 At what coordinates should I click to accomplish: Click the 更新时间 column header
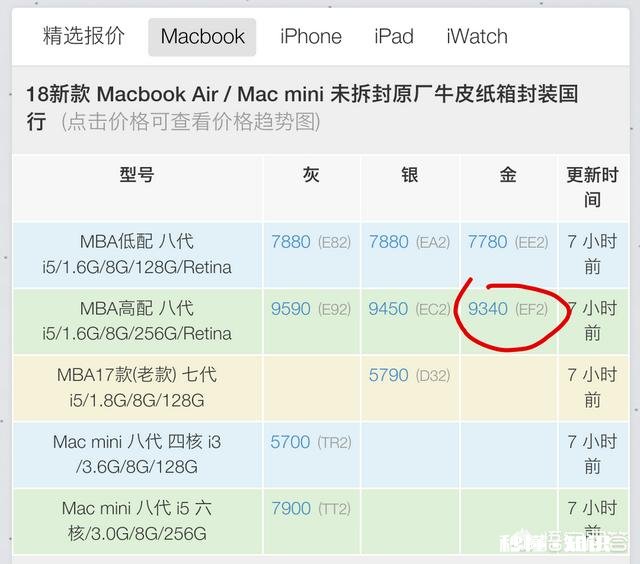pos(592,187)
